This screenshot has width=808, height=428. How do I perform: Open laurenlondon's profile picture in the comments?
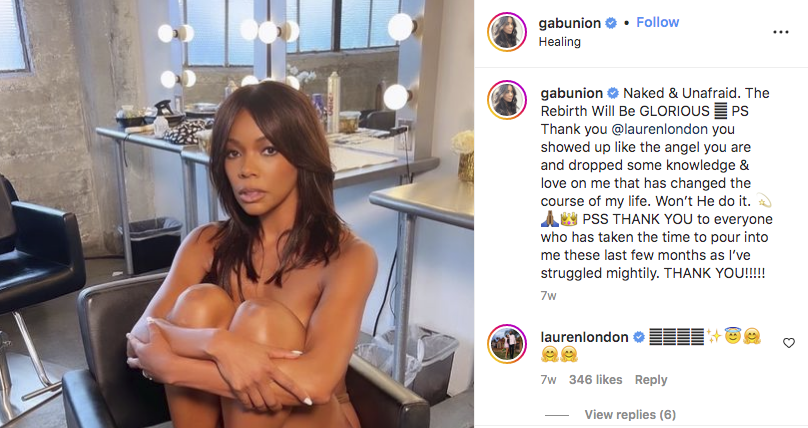point(507,344)
